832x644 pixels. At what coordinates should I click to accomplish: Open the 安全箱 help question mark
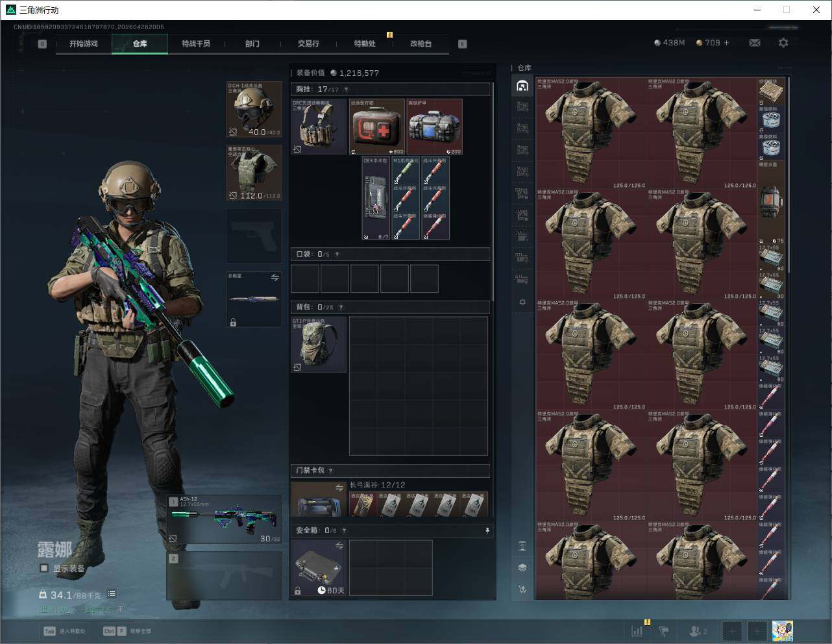point(344,530)
